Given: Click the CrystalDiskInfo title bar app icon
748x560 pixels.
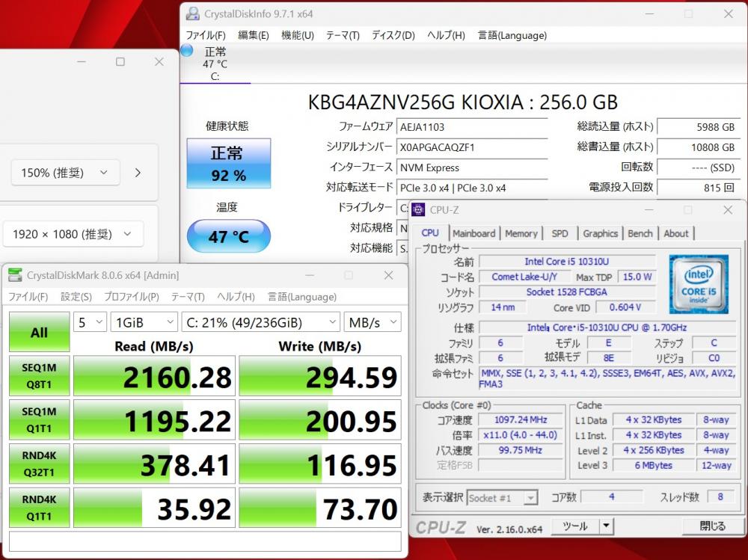Looking at the screenshot, I should pos(193,14).
